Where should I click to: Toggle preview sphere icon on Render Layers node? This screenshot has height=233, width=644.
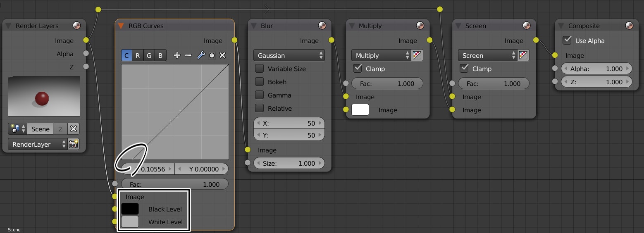[76, 26]
